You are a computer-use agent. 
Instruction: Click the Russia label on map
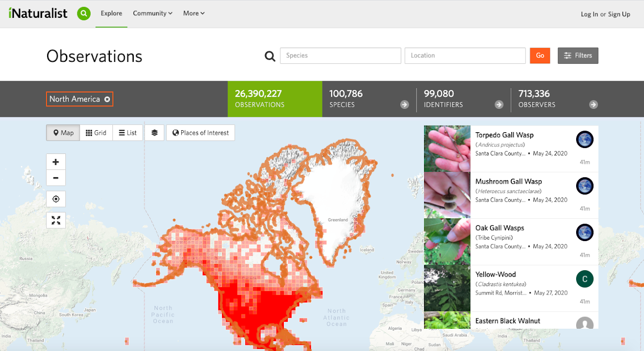point(26,259)
